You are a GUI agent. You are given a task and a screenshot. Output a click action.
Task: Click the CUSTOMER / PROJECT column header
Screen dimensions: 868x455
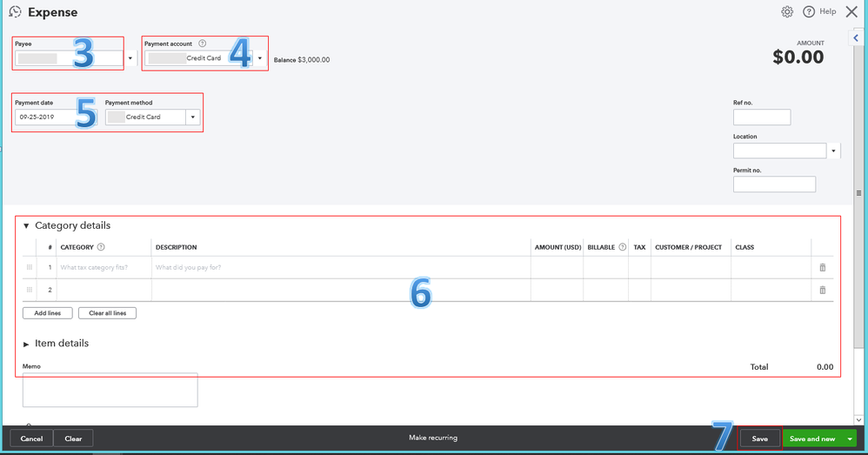click(688, 247)
